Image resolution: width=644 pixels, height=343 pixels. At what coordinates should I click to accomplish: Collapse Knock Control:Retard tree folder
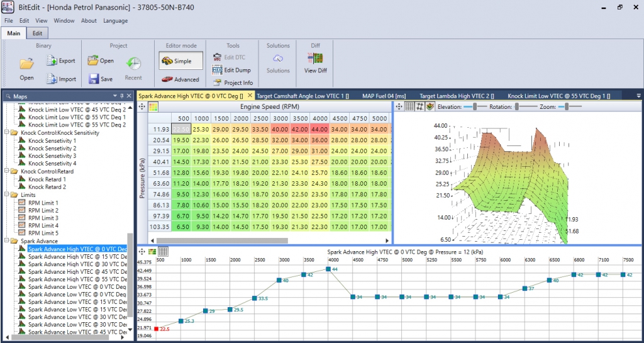(x=6, y=171)
